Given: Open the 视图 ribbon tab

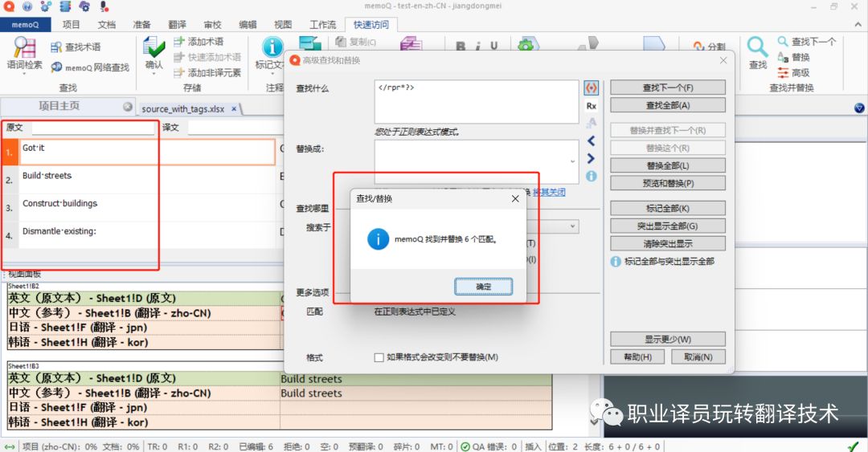Looking at the screenshot, I should [283, 24].
